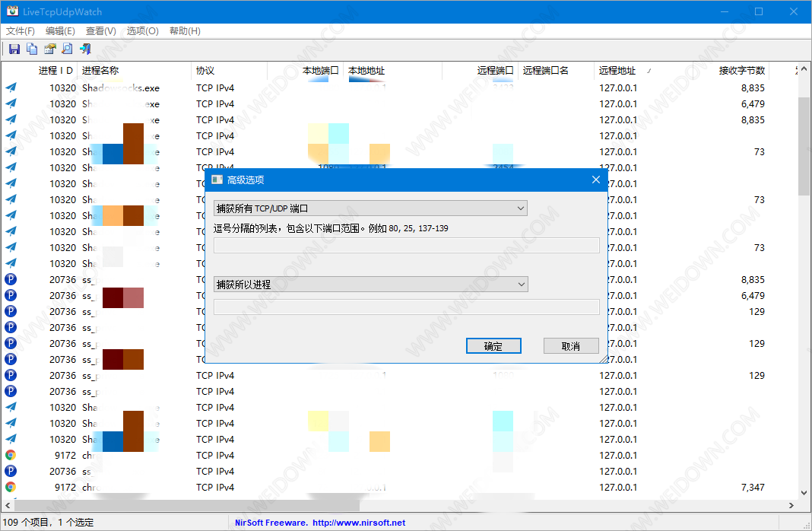Click the 取消 button
Screen dimensions: 812x531
[571, 346]
